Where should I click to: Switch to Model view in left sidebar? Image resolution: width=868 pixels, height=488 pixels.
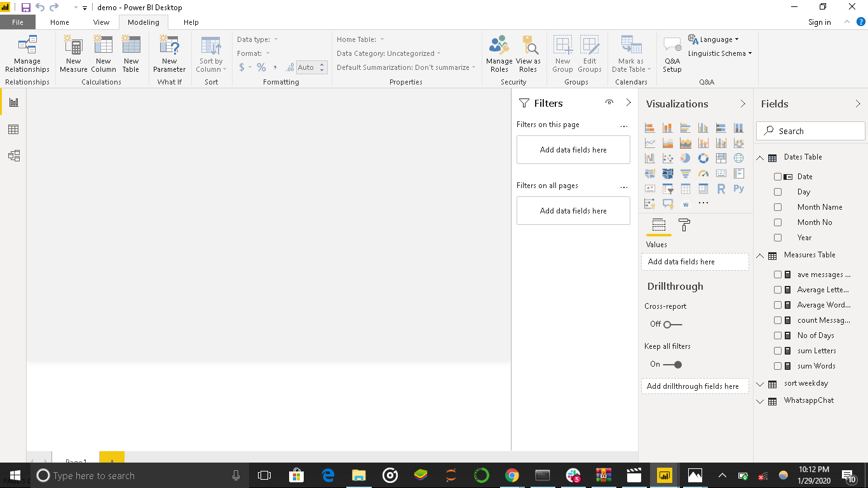13,156
